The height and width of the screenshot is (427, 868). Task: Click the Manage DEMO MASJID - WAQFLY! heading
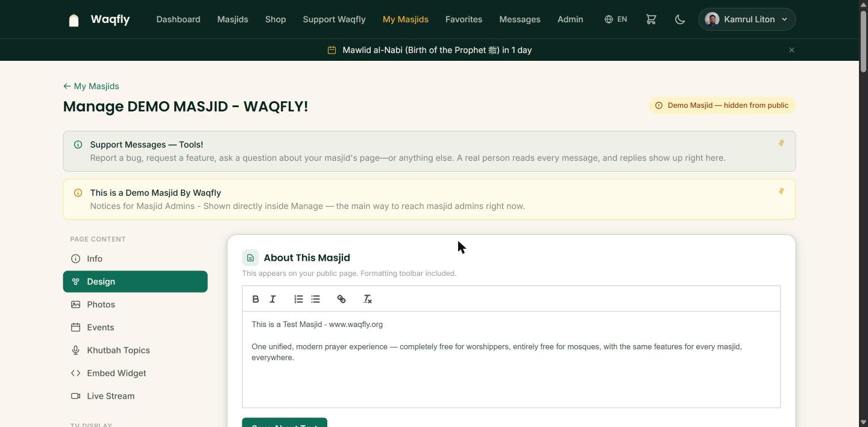185,107
